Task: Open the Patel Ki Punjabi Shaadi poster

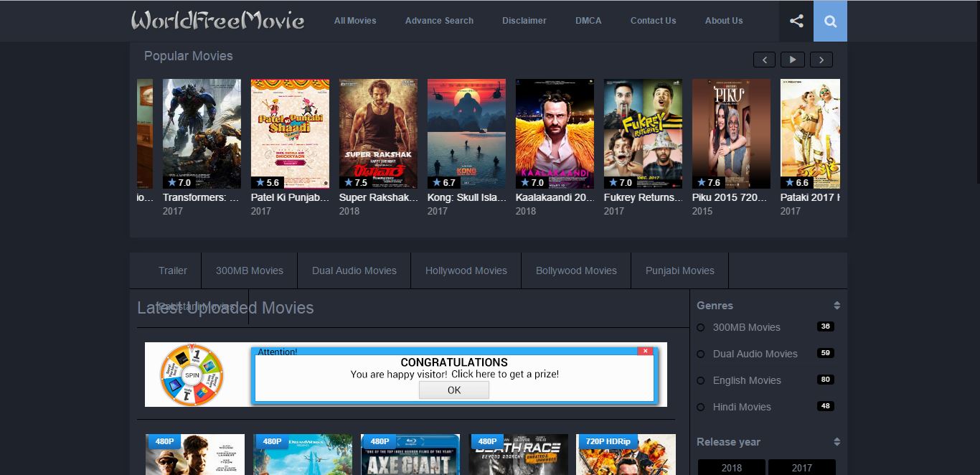Action: (290, 133)
